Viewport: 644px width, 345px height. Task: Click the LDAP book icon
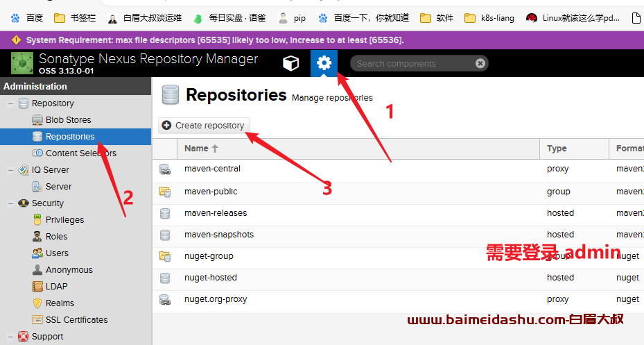point(37,287)
